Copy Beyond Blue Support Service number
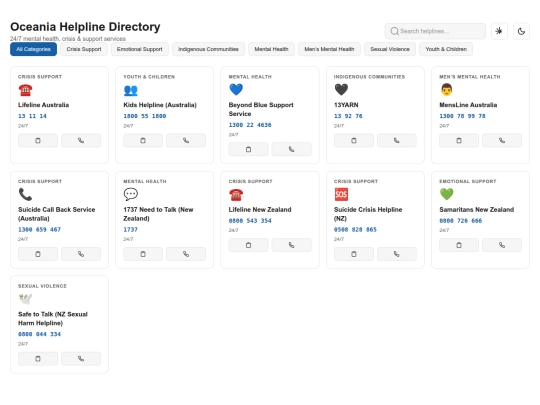540x405 pixels. (x=248, y=149)
